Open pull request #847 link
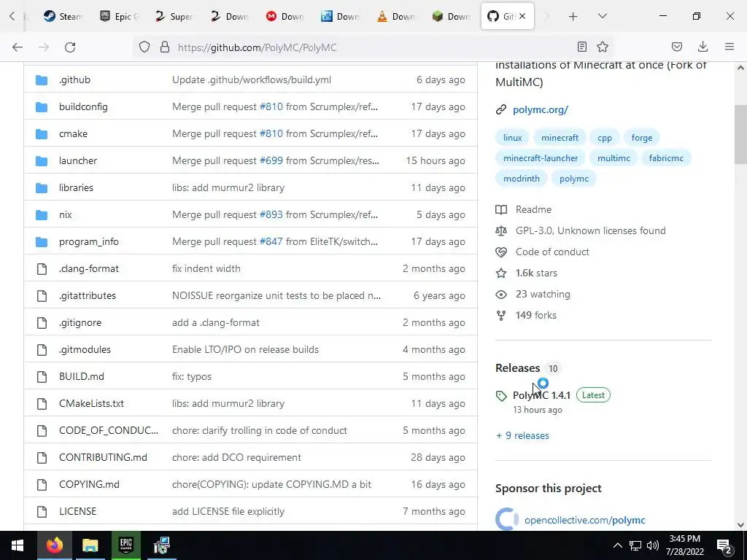Image resolution: width=747 pixels, height=560 pixels. (x=271, y=241)
